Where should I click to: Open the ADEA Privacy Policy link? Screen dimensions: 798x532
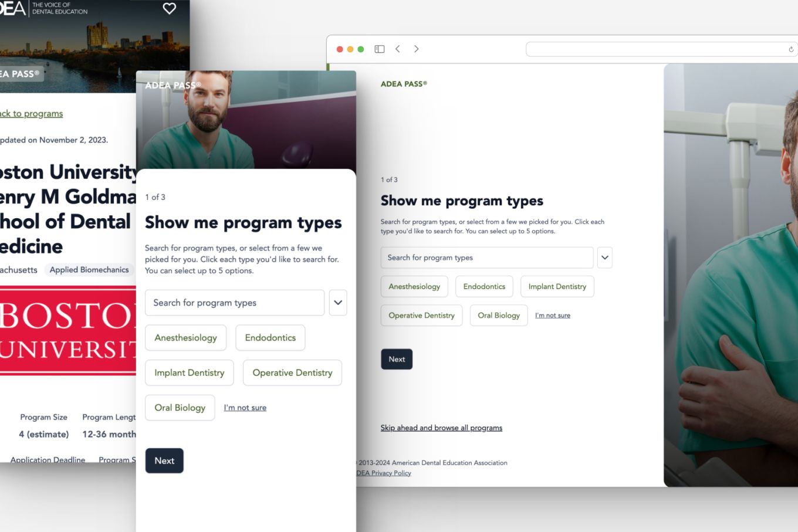click(x=384, y=473)
